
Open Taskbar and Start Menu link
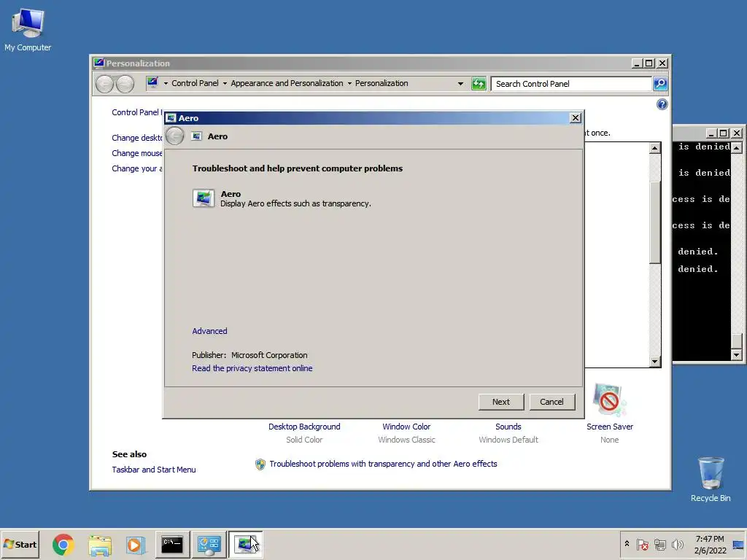(154, 470)
